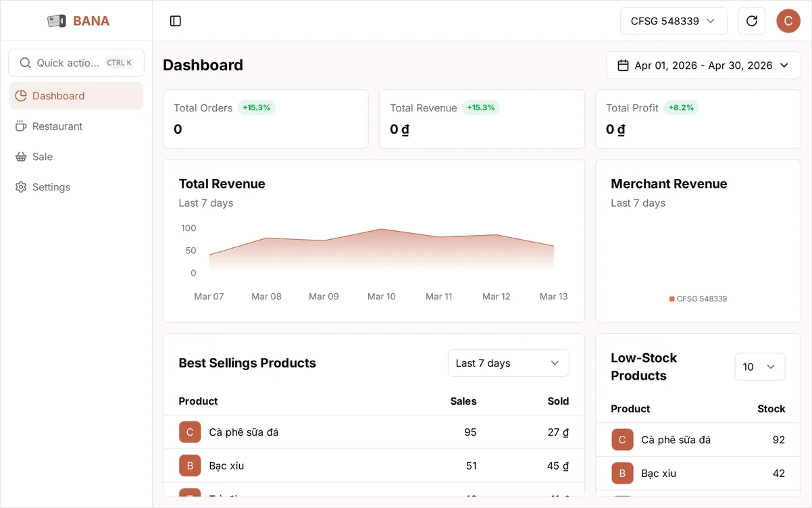Open the CFSG 548339 merchant dropdown

[x=674, y=21]
